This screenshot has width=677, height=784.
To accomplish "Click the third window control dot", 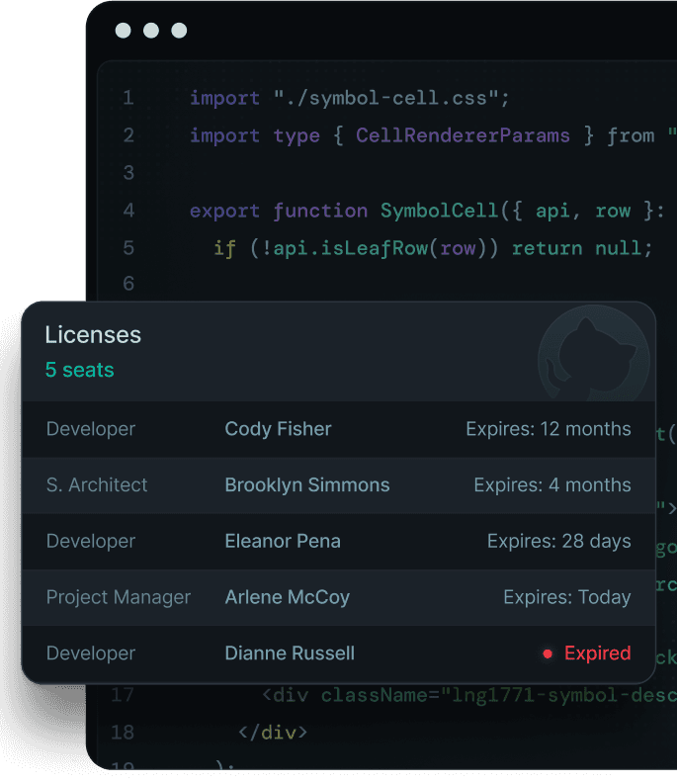I will click(179, 31).
